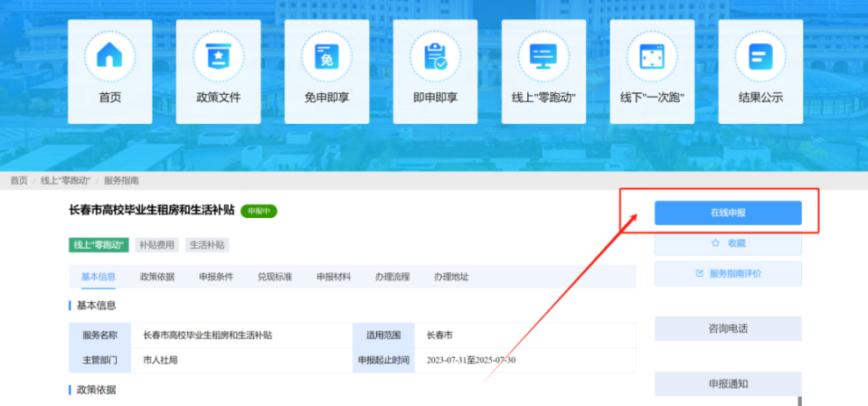The width and height of the screenshot is (868, 406).
Task: Click the 申报起止时间 table label
Action: point(383,360)
